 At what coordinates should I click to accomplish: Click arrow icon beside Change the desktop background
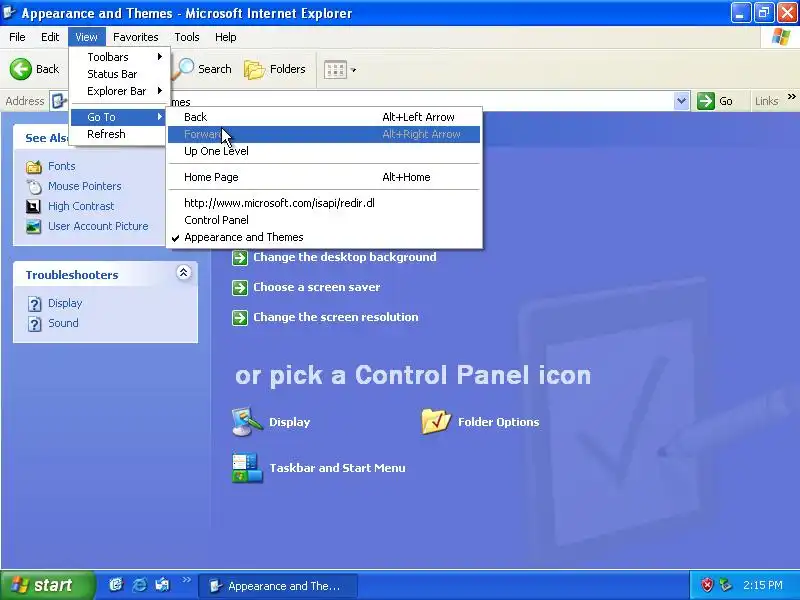pyautogui.click(x=240, y=258)
